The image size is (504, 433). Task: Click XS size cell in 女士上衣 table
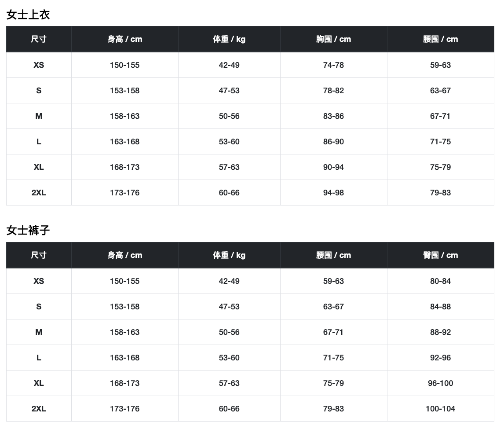pos(39,65)
